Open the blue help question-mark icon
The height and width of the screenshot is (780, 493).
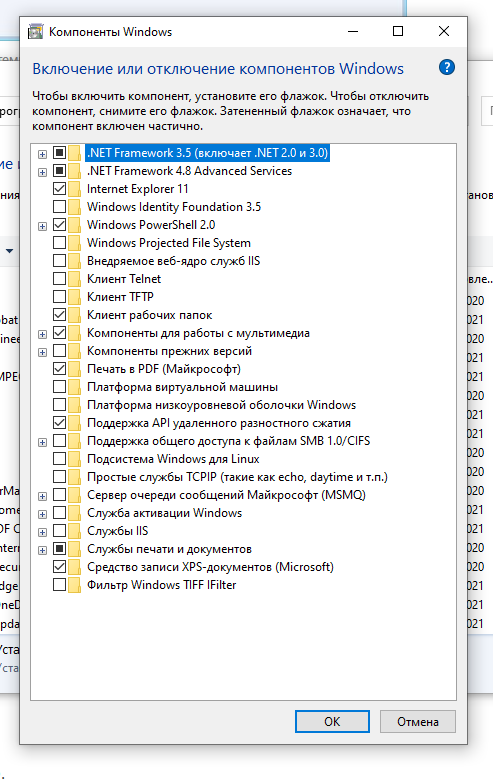click(447, 67)
